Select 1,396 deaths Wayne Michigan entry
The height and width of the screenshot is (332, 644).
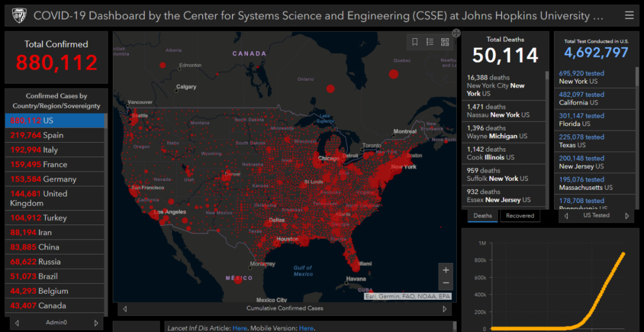coord(503,132)
